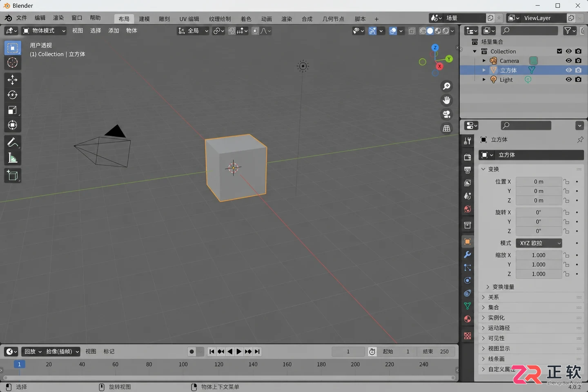The image size is (588, 392).
Task: Click the zoom view magnifier icon
Action: pyautogui.click(x=447, y=86)
